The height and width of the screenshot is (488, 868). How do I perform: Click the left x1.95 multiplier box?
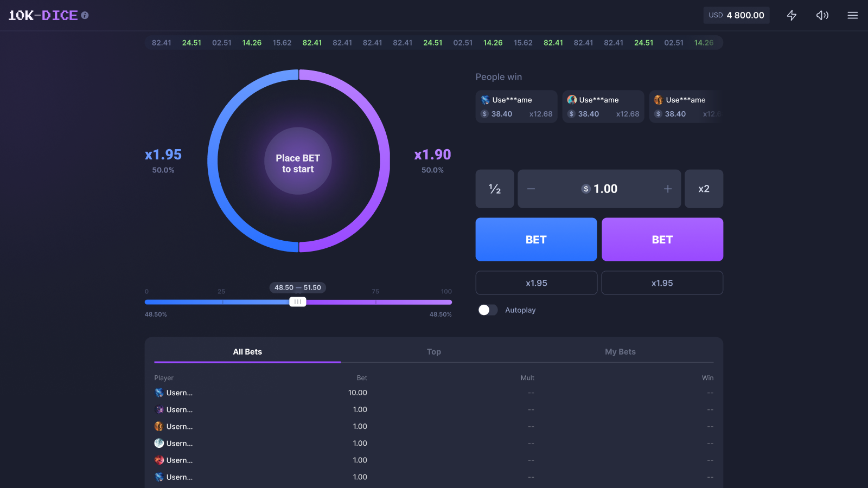536,283
